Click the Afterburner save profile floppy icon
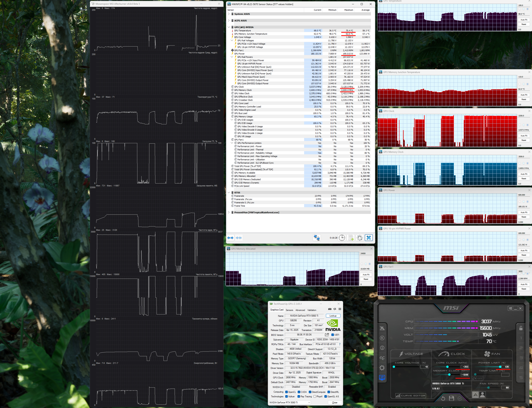This screenshot has width=532, height=408. [451, 398]
